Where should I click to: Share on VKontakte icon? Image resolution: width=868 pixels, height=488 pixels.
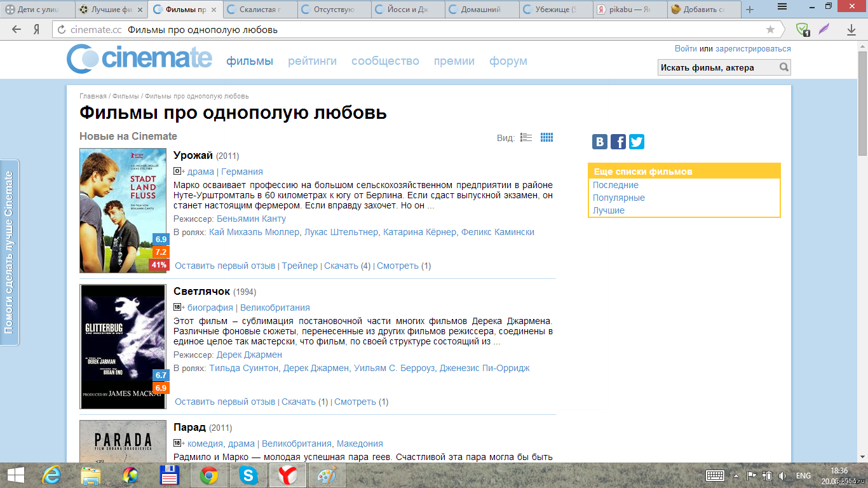point(600,142)
